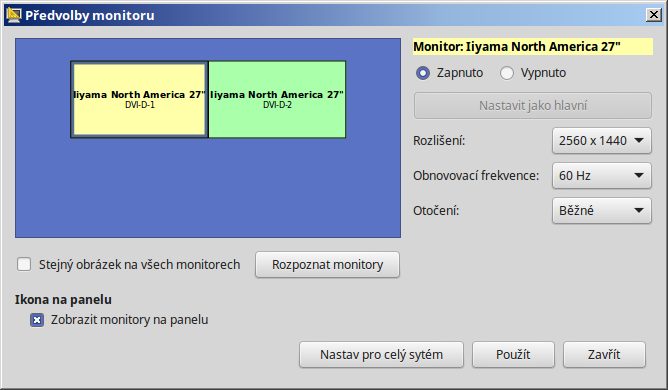Click the Zavřít button

tap(604, 355)
